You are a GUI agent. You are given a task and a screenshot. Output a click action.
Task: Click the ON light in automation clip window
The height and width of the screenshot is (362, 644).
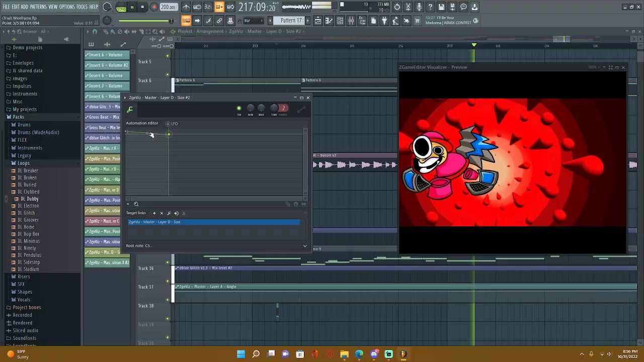coord(239,108)
